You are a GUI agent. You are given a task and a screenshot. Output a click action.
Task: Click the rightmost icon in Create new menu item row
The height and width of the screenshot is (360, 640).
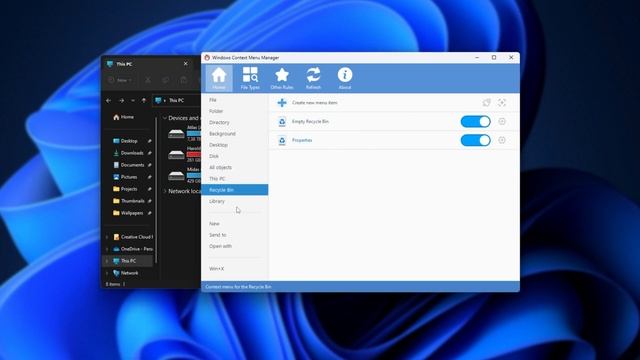[x=502, y=103]
